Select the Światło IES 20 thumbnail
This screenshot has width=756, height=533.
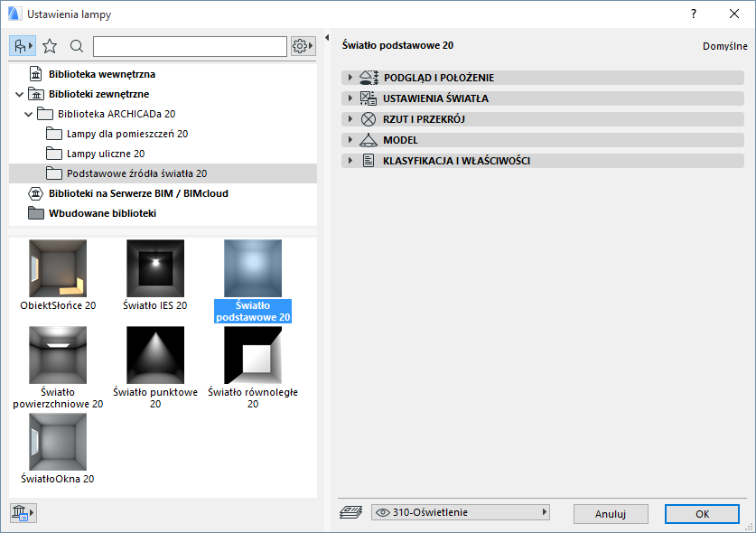pyautogui.click(x=154, y=269)
